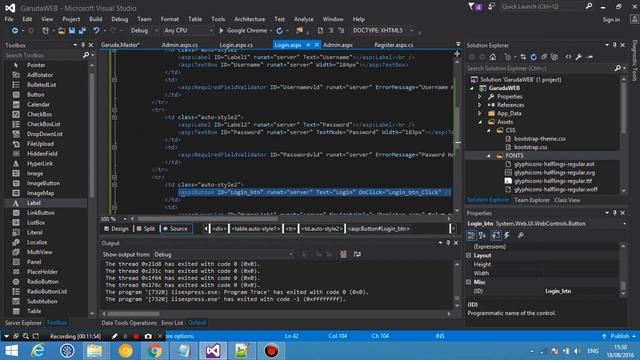
Task: Click the highlighted Refresh icon in Solution Explorer
Action: click(533, 57)
